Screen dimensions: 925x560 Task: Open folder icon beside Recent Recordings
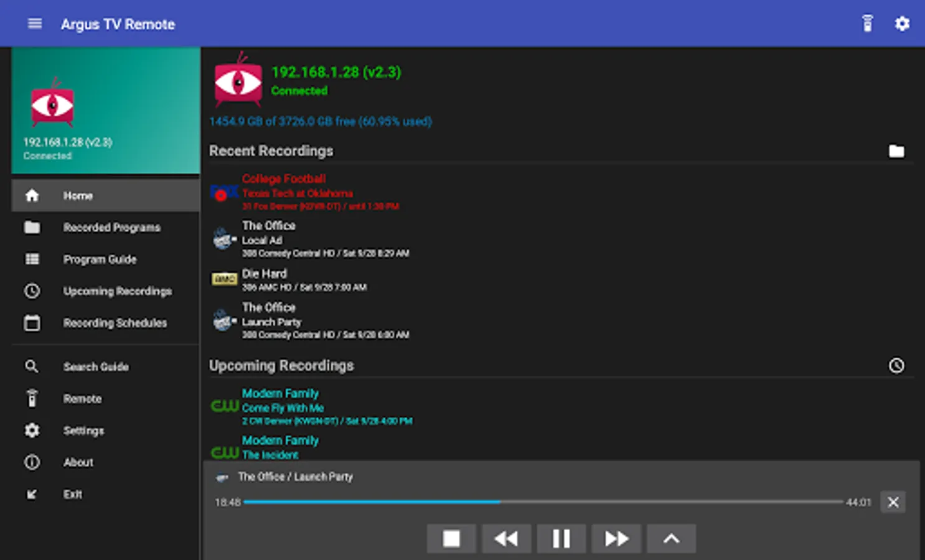(x=896, y=151)
